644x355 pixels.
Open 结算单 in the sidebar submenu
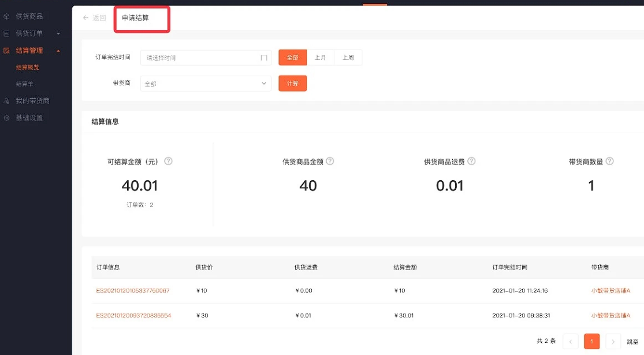pyautogui.click(x=25, y=84)
